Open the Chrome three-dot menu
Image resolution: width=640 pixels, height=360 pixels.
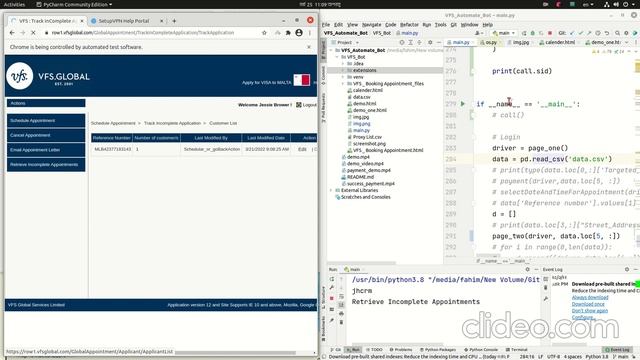tap(310, 33)
